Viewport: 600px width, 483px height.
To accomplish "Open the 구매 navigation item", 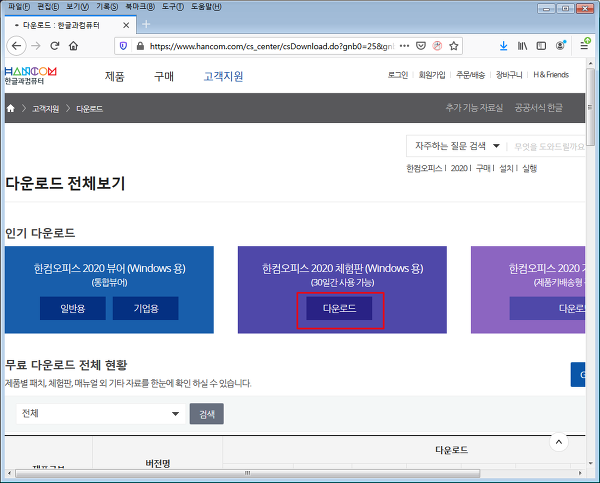I will click(x=164, y=77).
